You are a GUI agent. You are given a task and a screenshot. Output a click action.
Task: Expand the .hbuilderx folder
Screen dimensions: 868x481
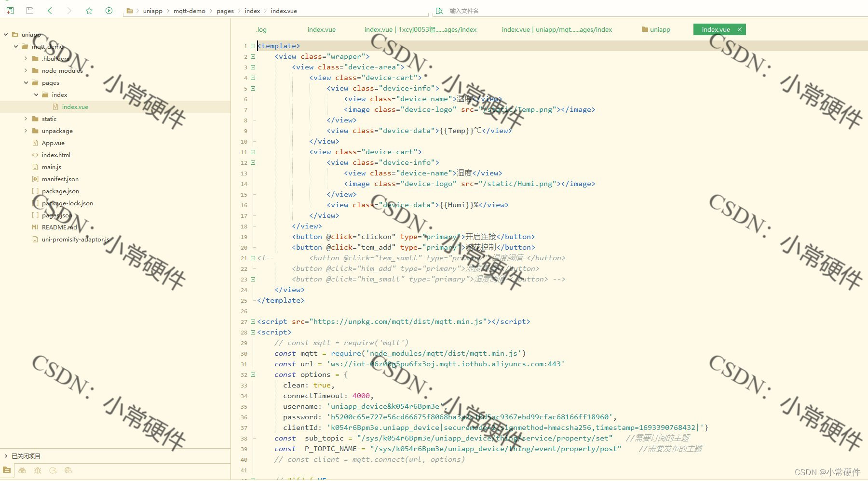tap(26, 58)
